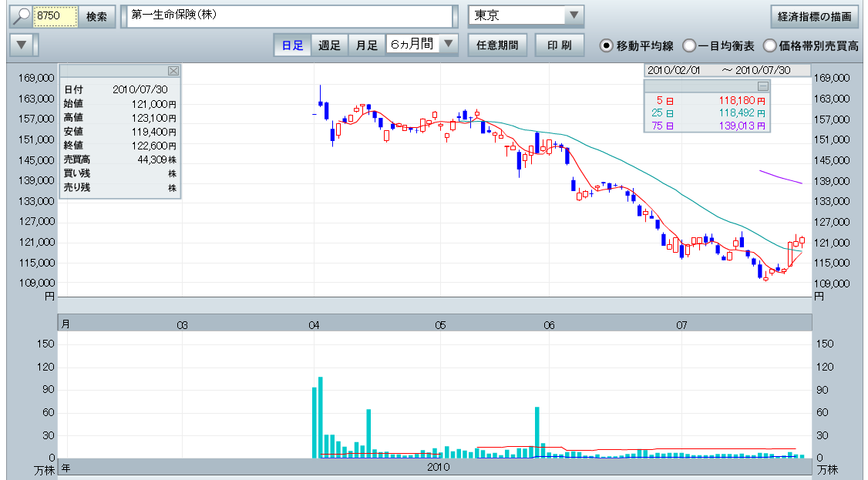Click the down-arrow button below the search icon
The width and height of the screenshot is (868, 480).
pos(22,45)
